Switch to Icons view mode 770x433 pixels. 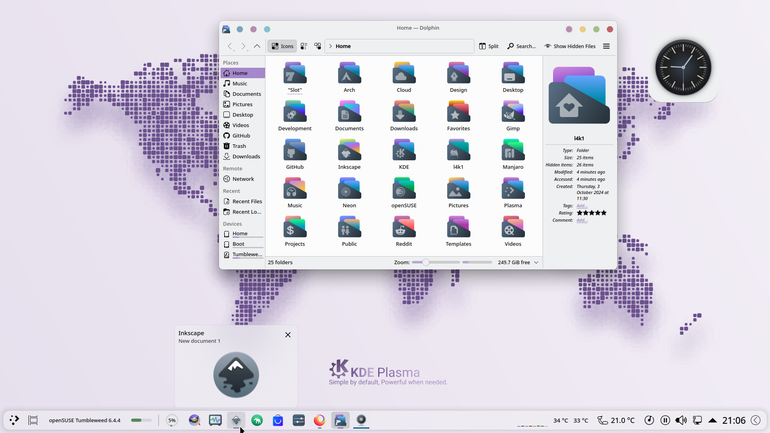[282, 46]
